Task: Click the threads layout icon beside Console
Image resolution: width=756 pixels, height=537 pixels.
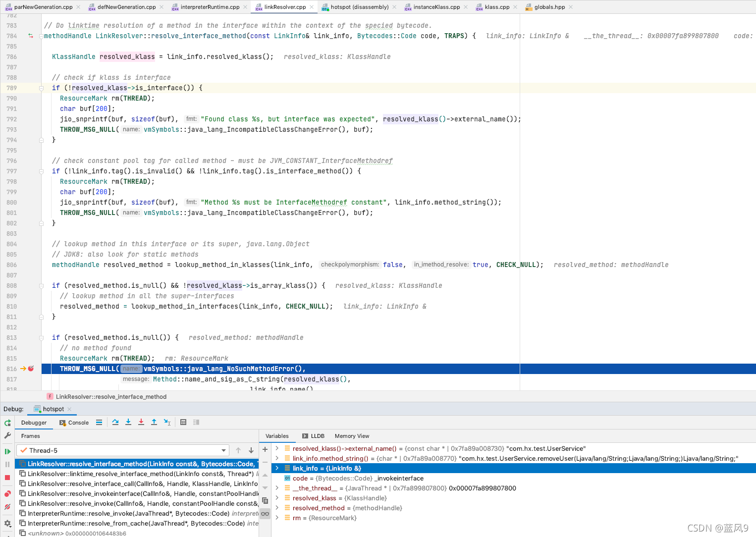Action: coord(99,423)
